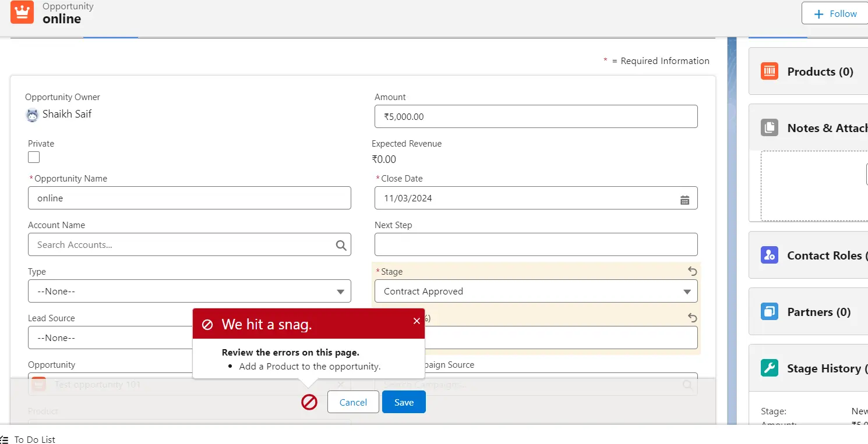Click the Partners related list icon

click(x=769, y=312)
